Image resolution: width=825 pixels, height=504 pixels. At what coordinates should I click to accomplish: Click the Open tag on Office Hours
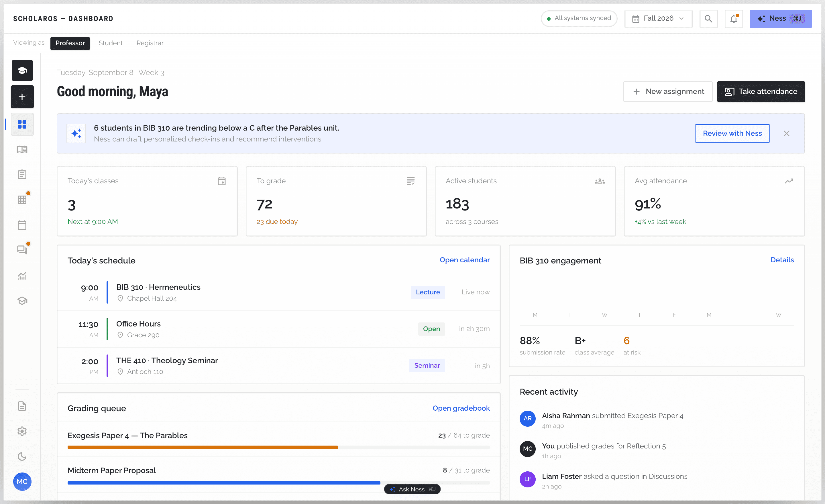pos(431,329)
